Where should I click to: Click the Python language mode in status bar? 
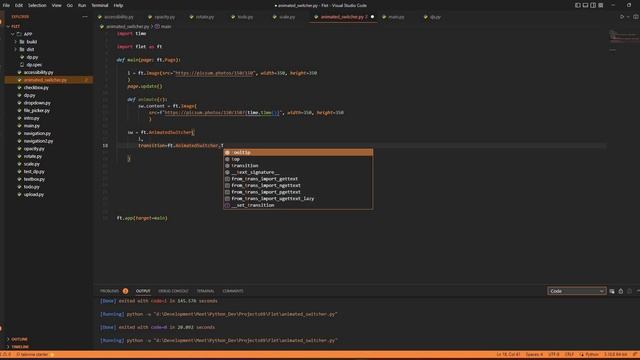point(589,355)
